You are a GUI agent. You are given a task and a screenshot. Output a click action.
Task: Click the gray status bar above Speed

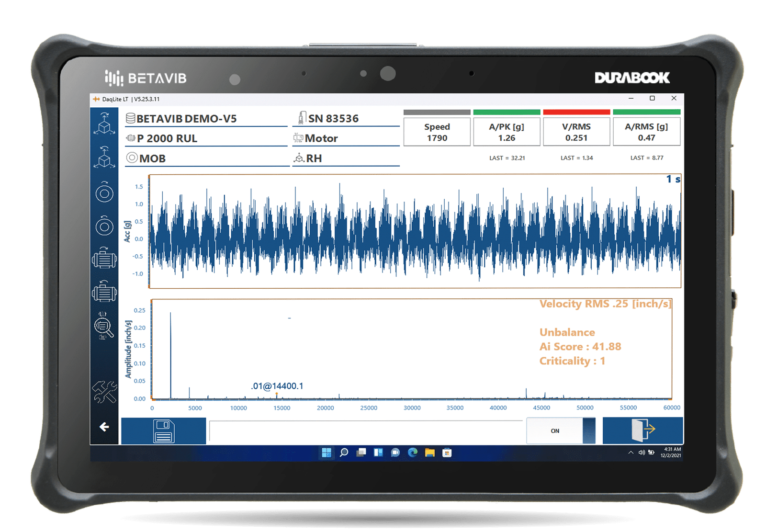coord(437,112)
